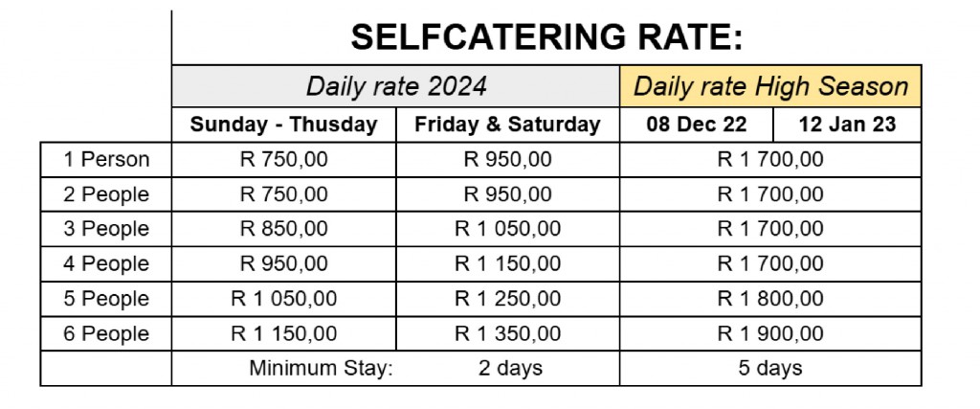Select the Daily rate 2024 header
This screenshot has height=409, width=980.
coord(396,86)
